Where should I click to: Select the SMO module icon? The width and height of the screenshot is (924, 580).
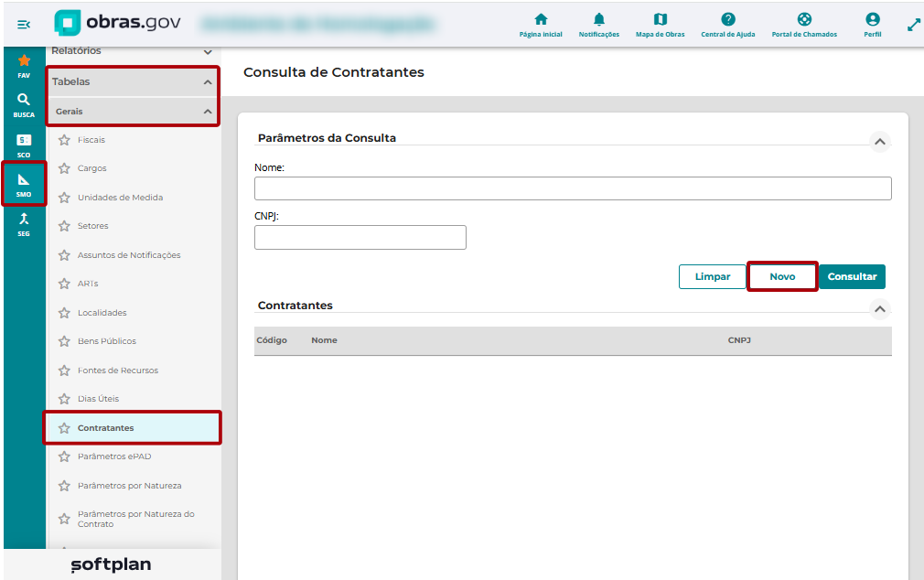pos(24,184)
